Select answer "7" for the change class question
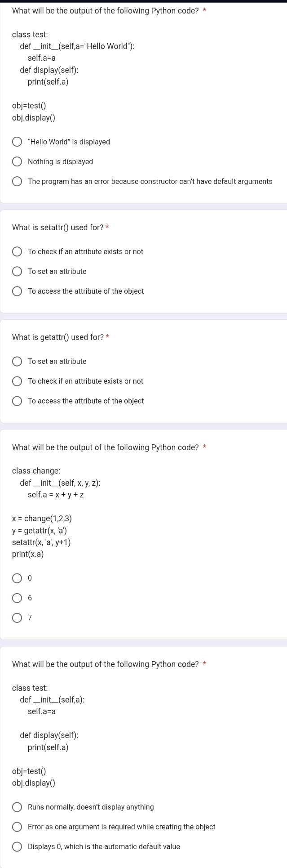287x868 pixels. [17, 617]
